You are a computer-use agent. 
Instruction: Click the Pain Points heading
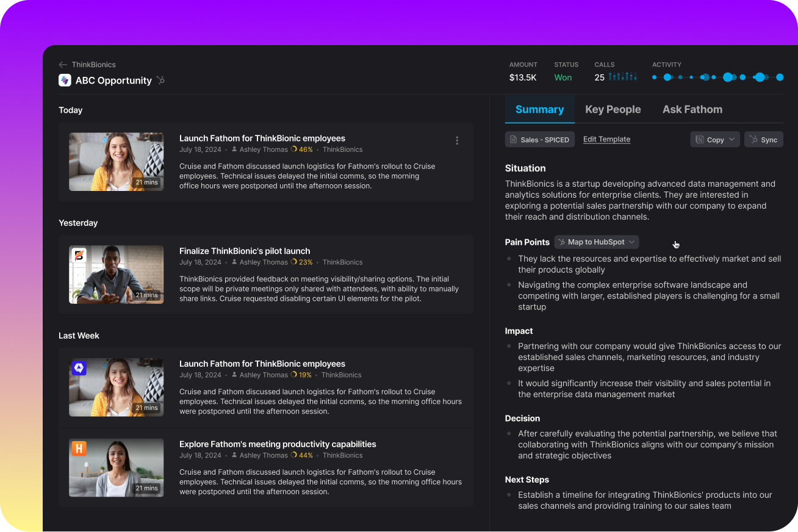click(527, 242)
